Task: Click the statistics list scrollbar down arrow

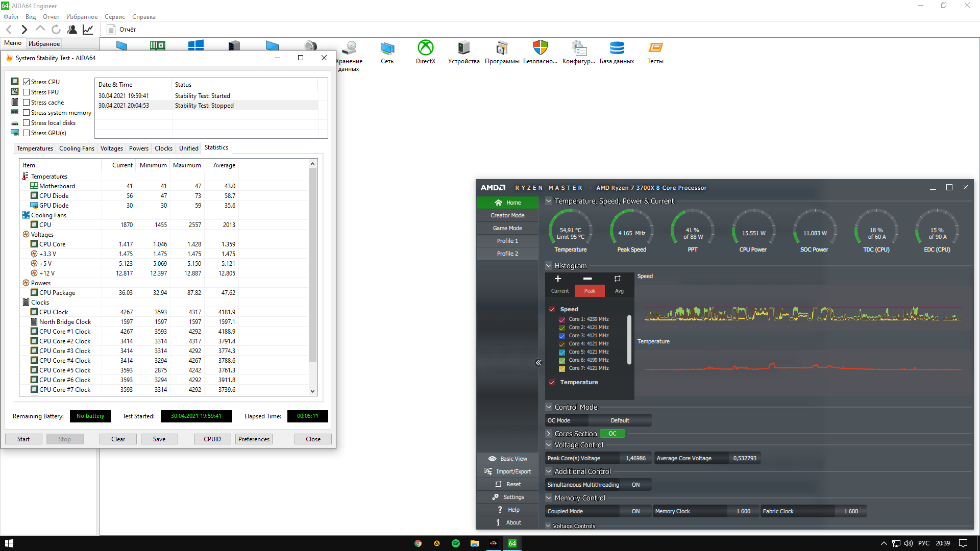Action: (313, 391)
